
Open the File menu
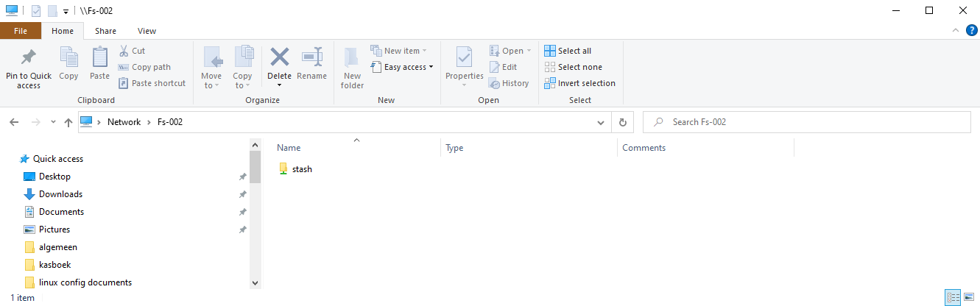click(21, 31)
